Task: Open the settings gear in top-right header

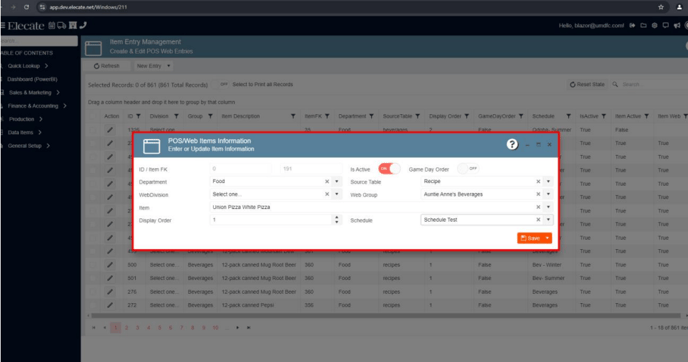Action: pyautogui.click(x=654, y=25)
